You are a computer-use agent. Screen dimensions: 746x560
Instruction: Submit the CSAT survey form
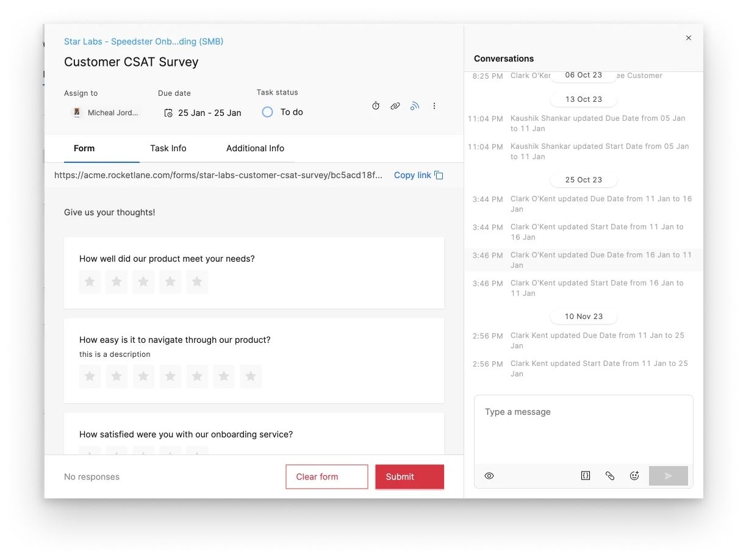point(409,477)
